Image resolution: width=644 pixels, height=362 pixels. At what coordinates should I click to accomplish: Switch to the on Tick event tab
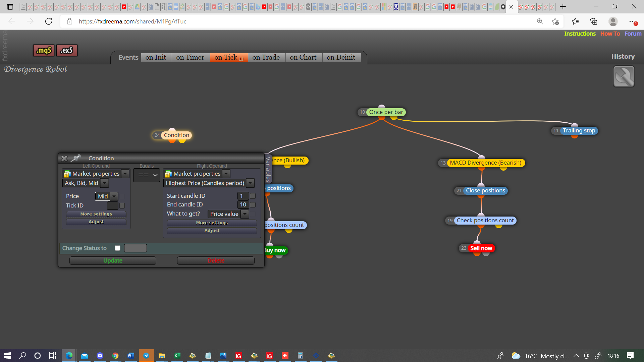[x=229, y=57]
